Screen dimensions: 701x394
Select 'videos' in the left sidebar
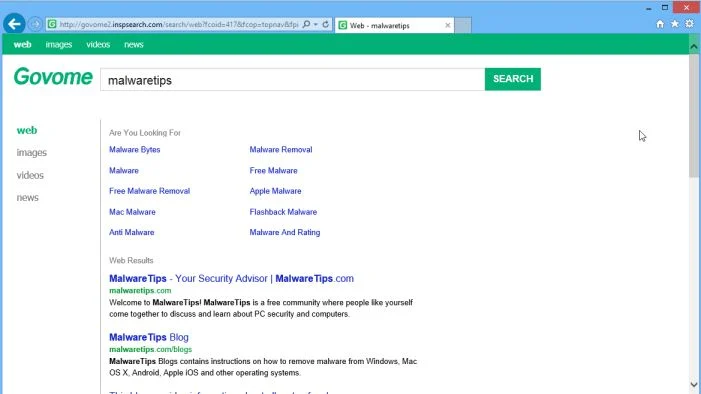click(x=30, y=175)
